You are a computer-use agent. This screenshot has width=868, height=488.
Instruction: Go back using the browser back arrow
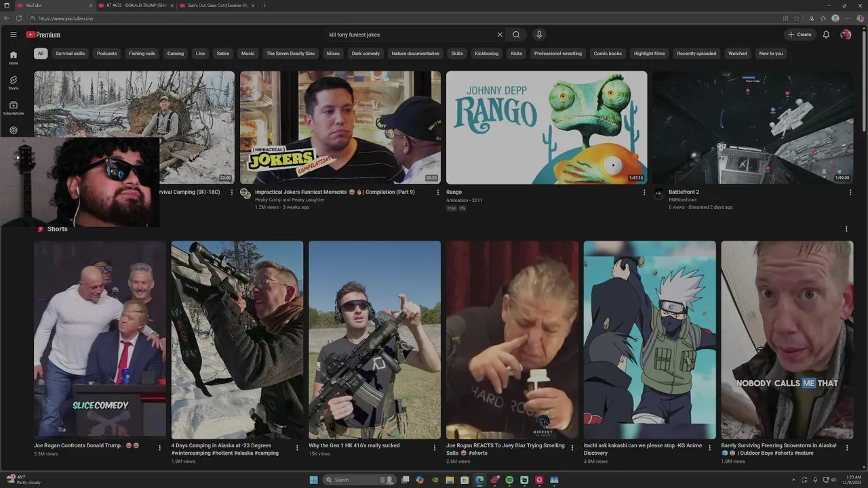7,18
